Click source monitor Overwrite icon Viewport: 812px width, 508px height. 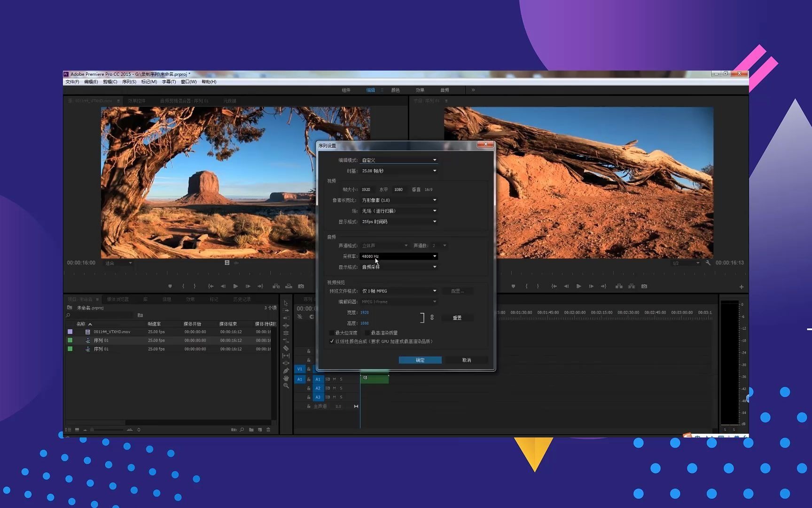[289, 286]
